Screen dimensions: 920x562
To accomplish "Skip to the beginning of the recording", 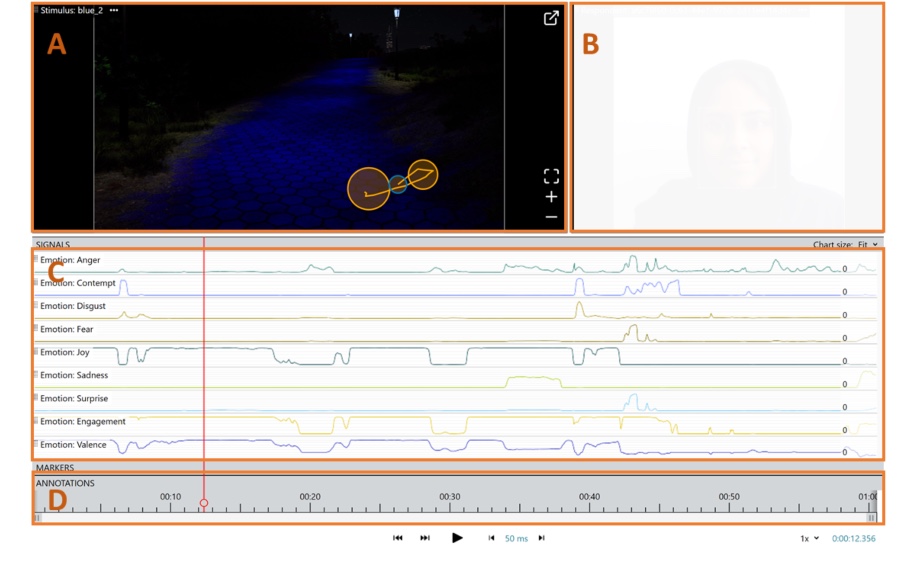I will coord(398,538).
